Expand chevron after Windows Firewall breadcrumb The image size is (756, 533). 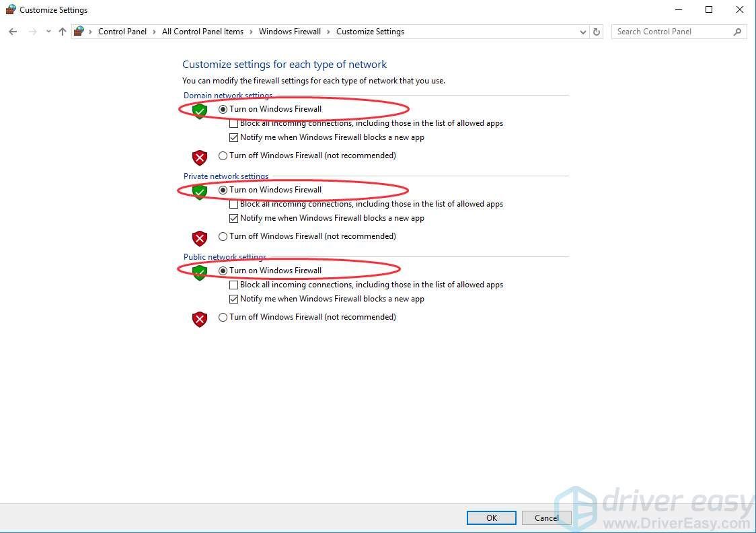click(x=328, y=32)
